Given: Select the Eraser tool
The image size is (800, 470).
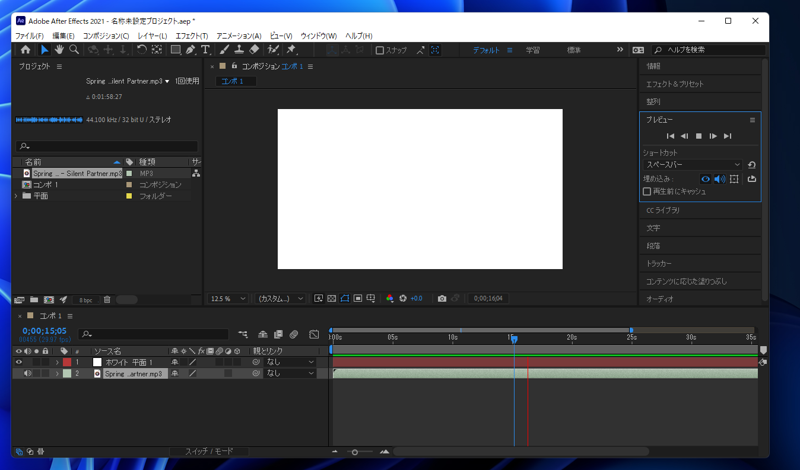Looking at the screenshot, I should click(254, 50).
